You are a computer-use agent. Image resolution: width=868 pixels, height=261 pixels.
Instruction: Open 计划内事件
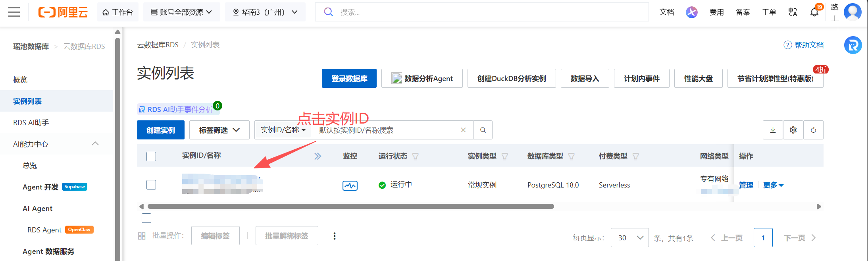pyautogui.click(x=642, y=78)
